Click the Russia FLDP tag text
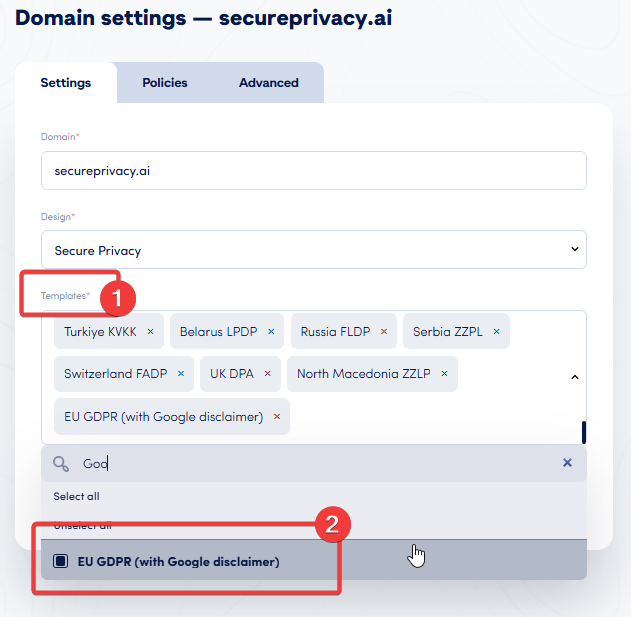This screenshot has width=631, height=617. 335,332
